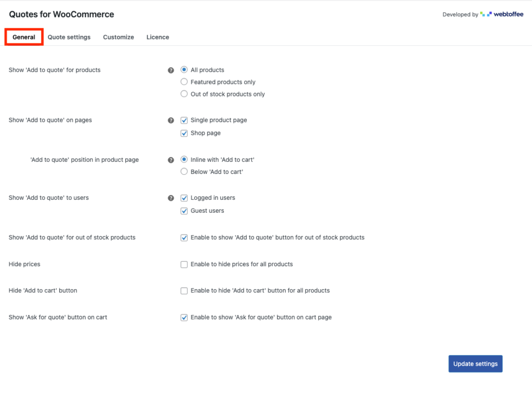Click "Show 'Add to quote' for out of stock products" label
532x397 pixels.
tap(72, 237)
